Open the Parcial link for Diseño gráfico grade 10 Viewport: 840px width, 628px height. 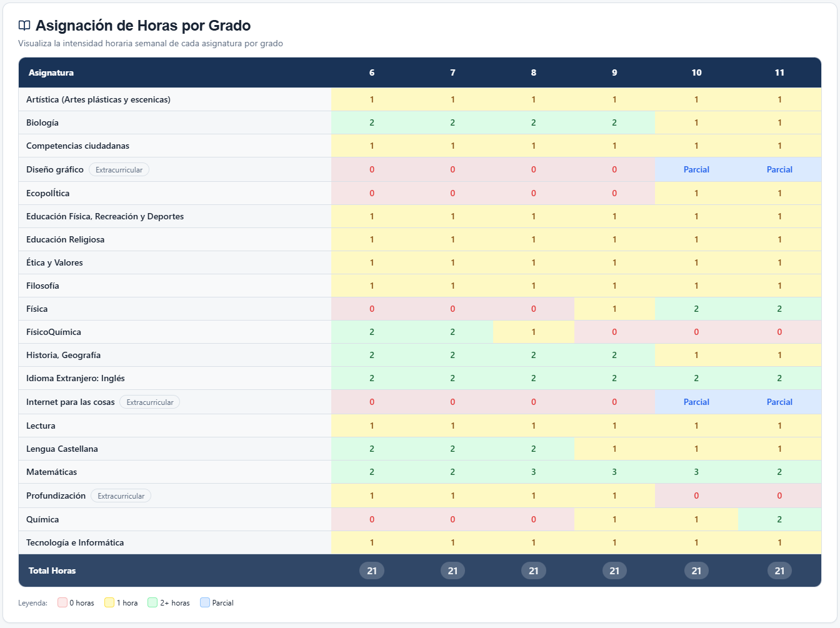tap(696, 169)
